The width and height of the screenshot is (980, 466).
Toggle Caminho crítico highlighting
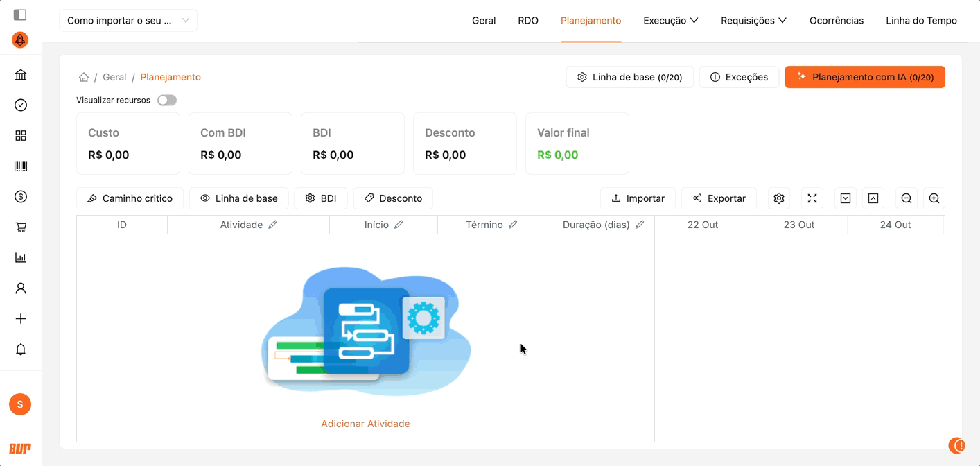(130, 198)
